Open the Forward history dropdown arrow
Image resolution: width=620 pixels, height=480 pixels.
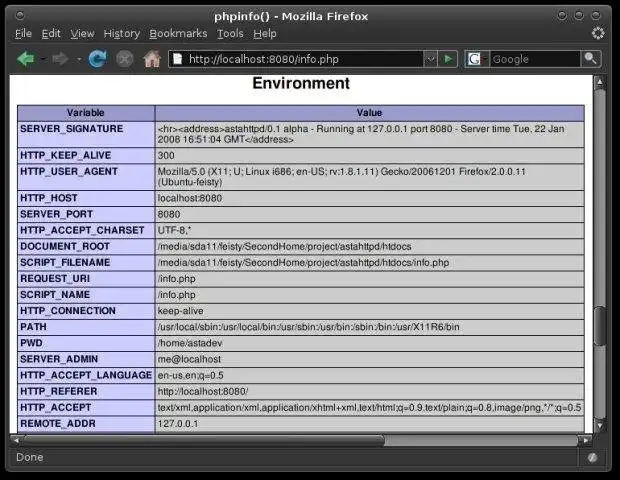pyautogui.click(x=79, y=60)
